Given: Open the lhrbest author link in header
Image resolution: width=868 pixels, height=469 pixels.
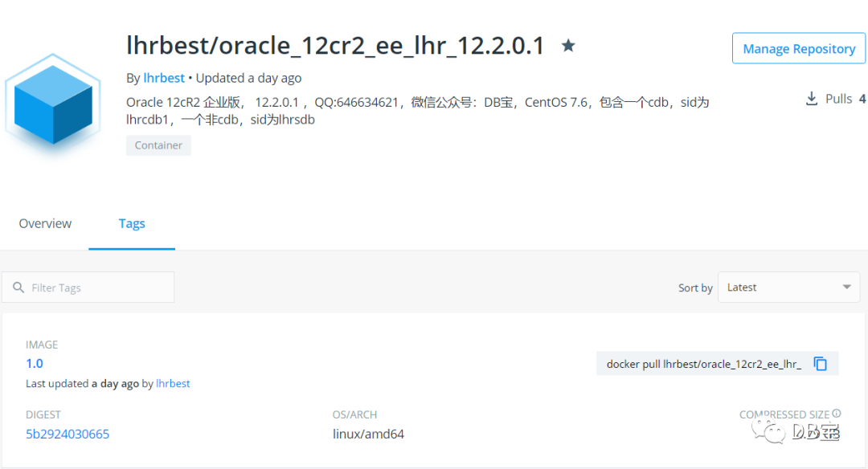Looking at the screenshot, I should coord(164,78).
